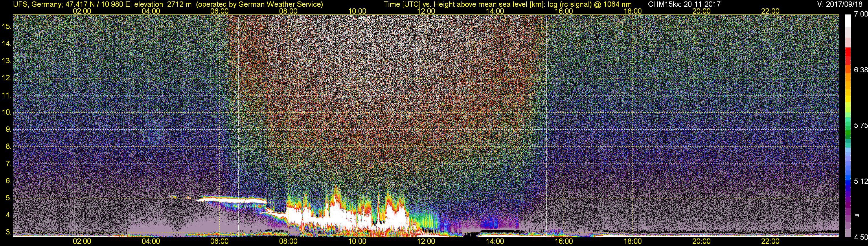
Task: Click the '4.50' color scale minimum value
Action: (861, 237)
